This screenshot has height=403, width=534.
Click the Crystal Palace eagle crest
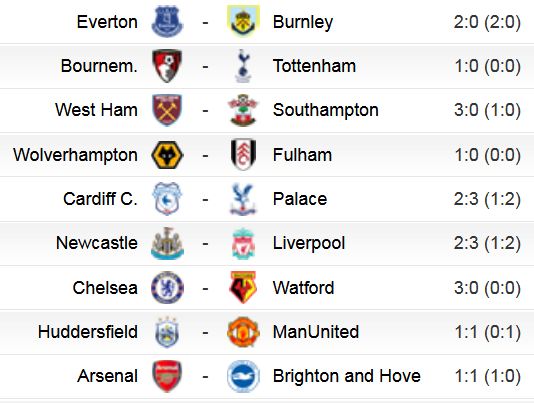[243, 199]
